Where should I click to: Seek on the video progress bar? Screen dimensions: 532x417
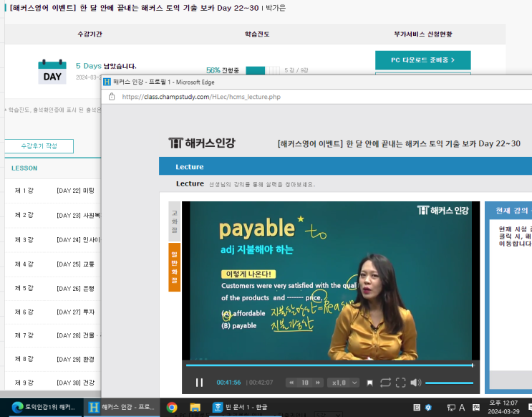(x=329, y=365)
